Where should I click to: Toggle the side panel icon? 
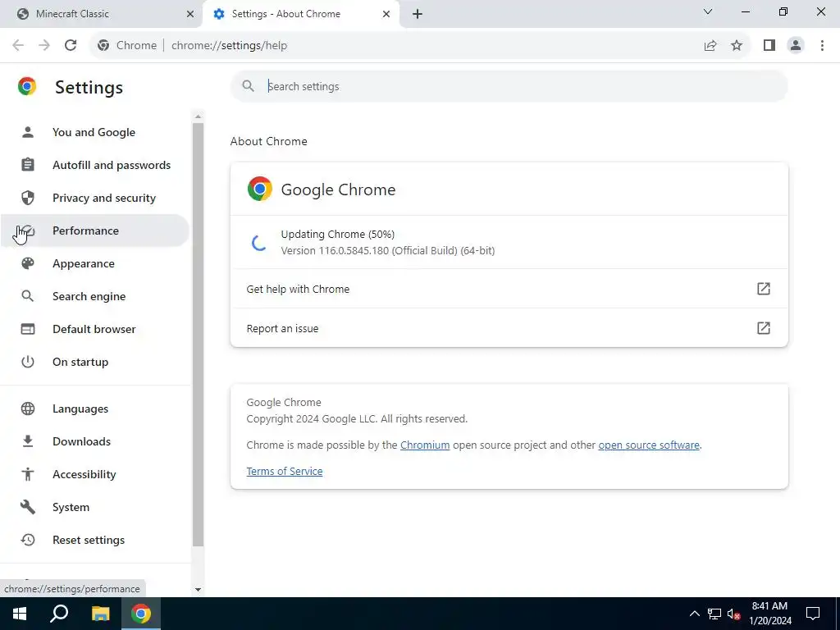(x=769, y=45)
